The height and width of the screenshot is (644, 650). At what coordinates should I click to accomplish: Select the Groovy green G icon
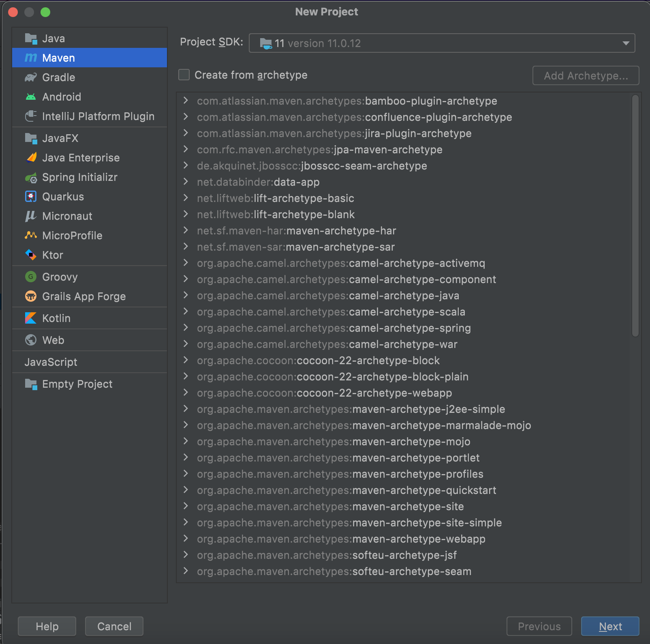click(31, 277)
